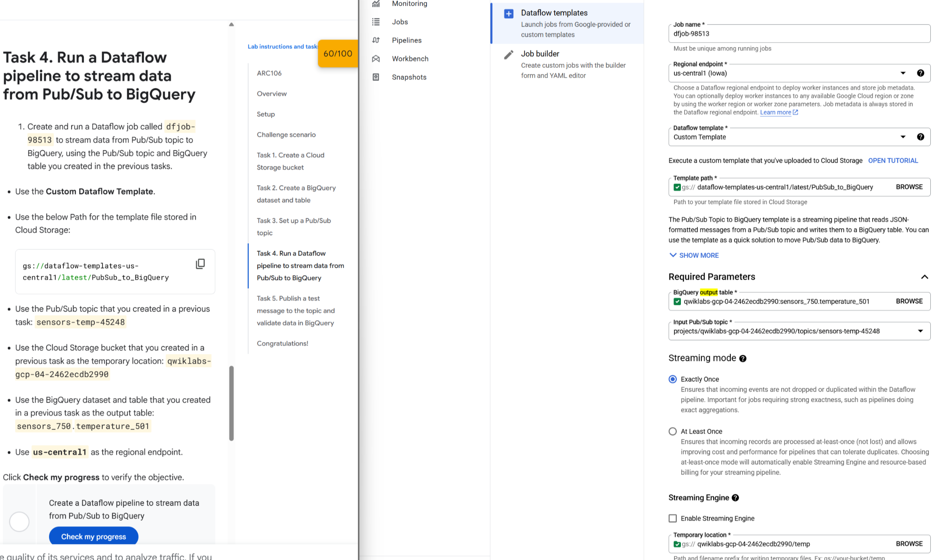The image size is (941, 560).
Task: Open the Regional endpoint dropdown
Action: [x=903, y=73]
